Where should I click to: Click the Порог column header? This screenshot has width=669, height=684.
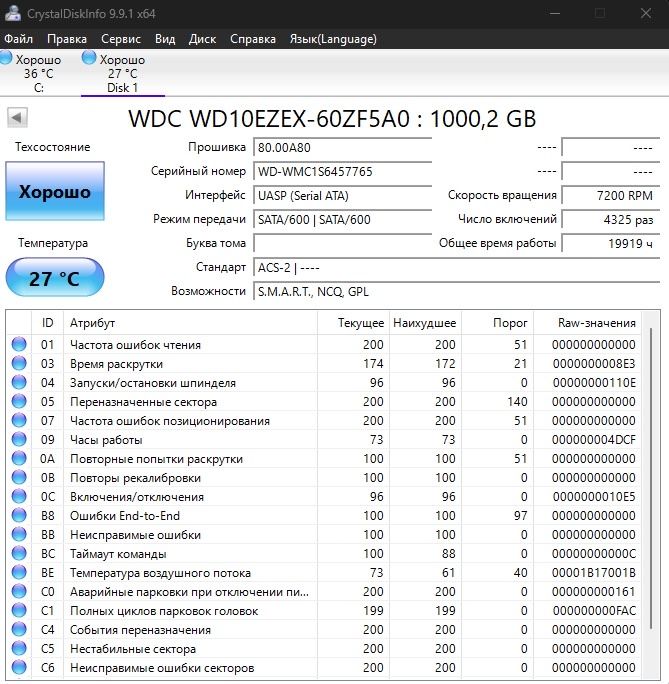[x=498, y=323]
